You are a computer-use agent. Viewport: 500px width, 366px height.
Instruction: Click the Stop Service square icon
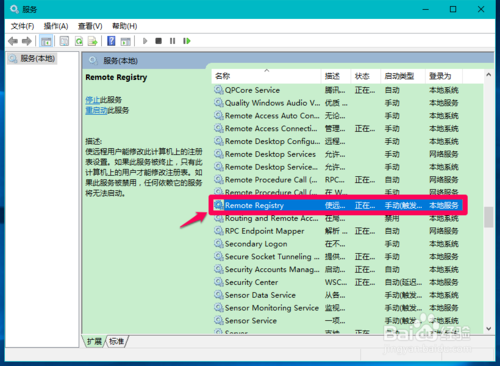pos(158,41)
